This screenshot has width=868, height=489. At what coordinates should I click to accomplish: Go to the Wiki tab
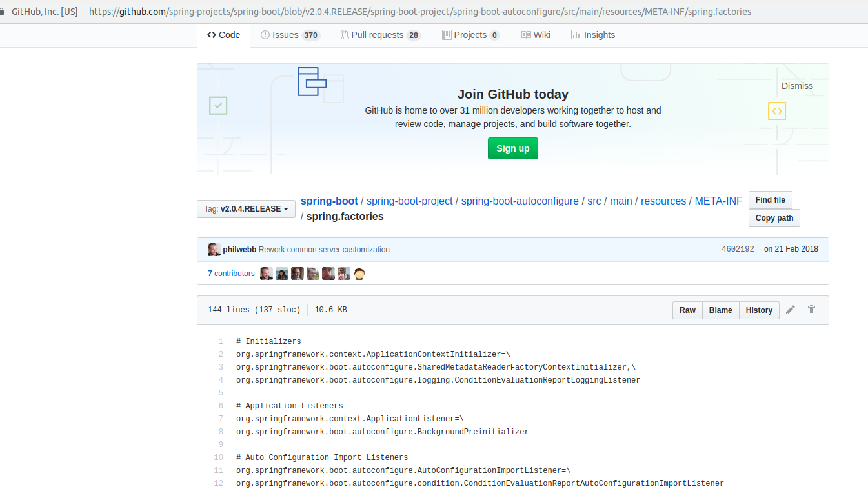[x=536, y=35]
